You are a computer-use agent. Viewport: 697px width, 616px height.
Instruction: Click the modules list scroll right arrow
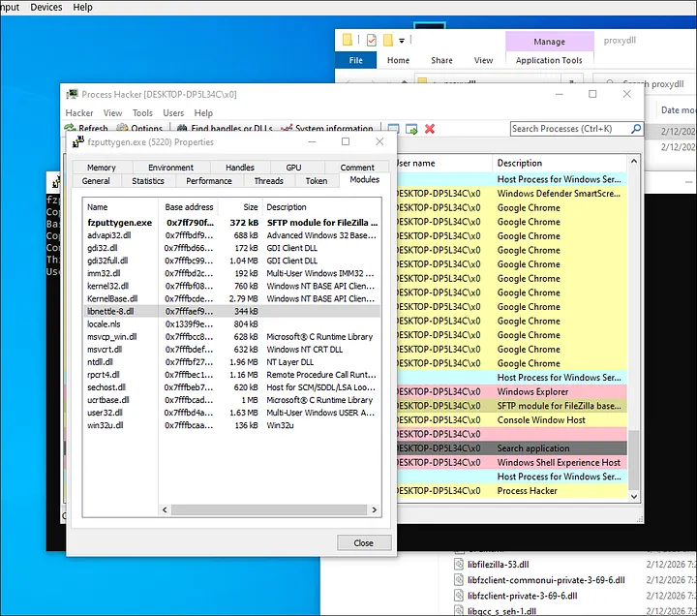(375, 509)
